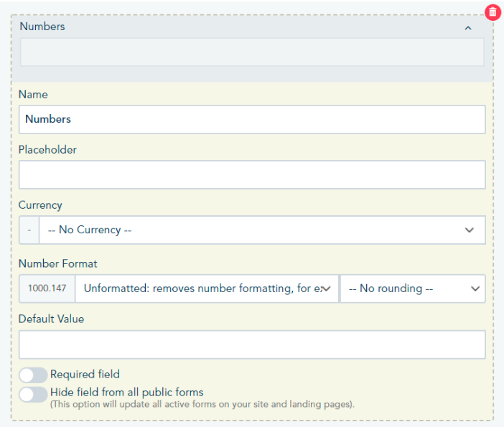Click the Placeholder field label
The height and width of the screenshot is (427, 504).
tap(47, 150)
